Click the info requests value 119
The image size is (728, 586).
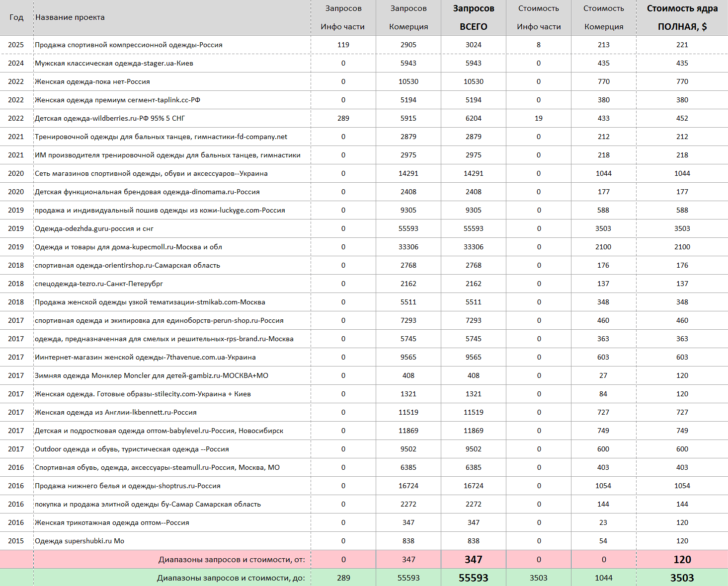click(x=343, y=45)
